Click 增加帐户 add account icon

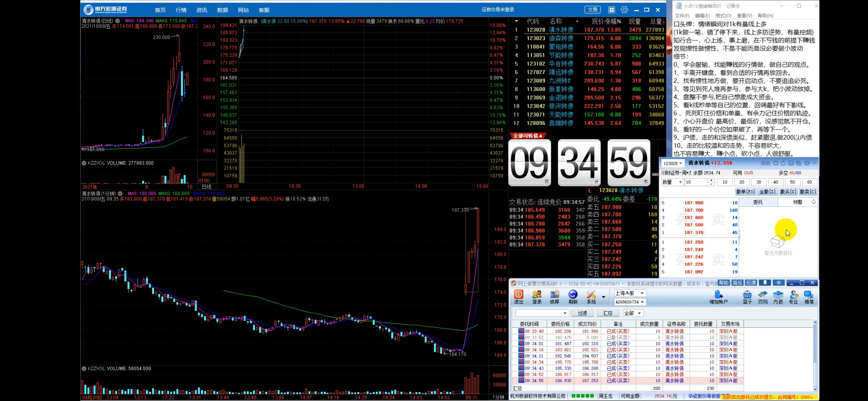coord(719,297)
